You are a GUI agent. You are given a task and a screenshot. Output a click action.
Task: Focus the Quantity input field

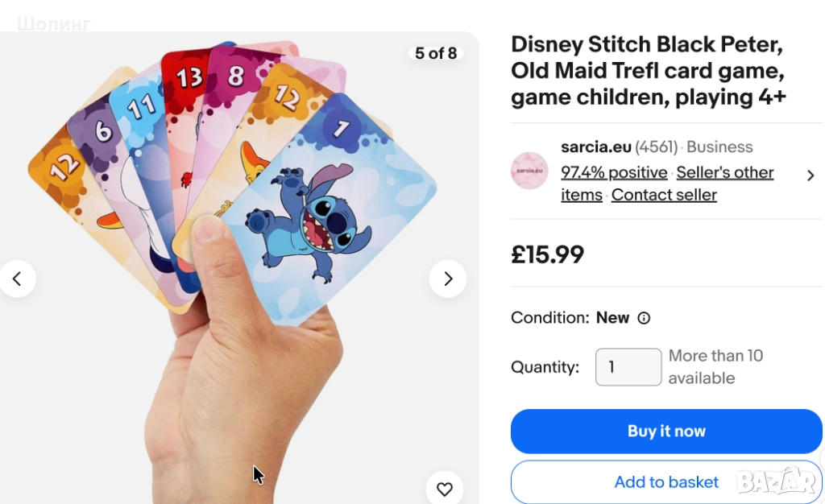click(628, 367)
